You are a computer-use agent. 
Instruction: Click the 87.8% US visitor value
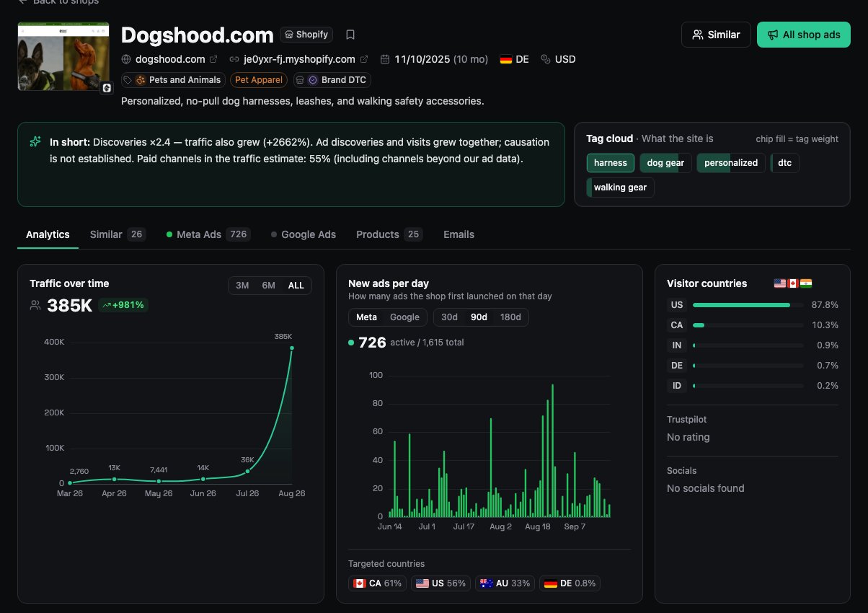[x=825, y=305]
